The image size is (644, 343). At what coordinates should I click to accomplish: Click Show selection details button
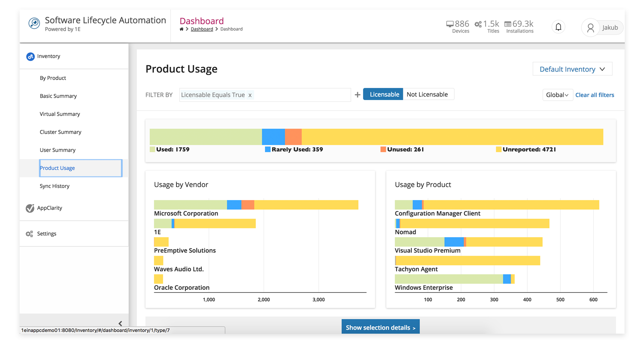click(380, 327)
